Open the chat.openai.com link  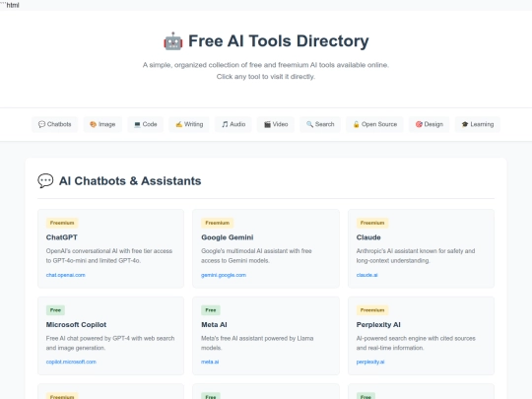pyautogui.click(x=65, y=275)
